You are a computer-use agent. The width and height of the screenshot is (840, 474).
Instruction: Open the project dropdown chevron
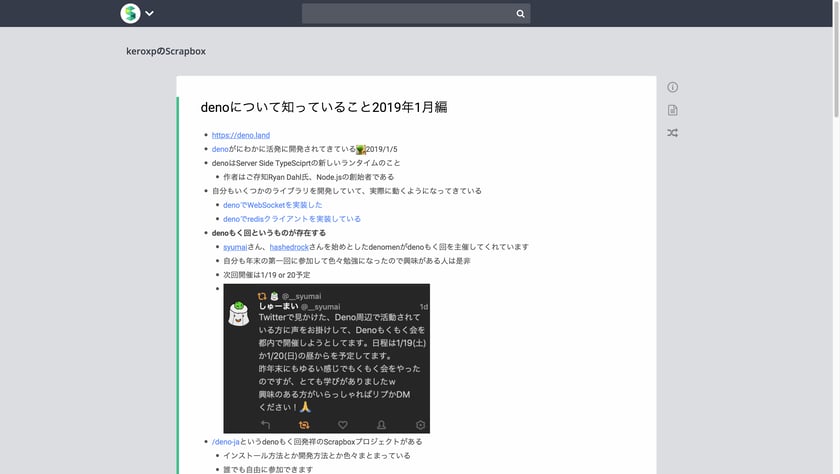[x=149, y=13]
